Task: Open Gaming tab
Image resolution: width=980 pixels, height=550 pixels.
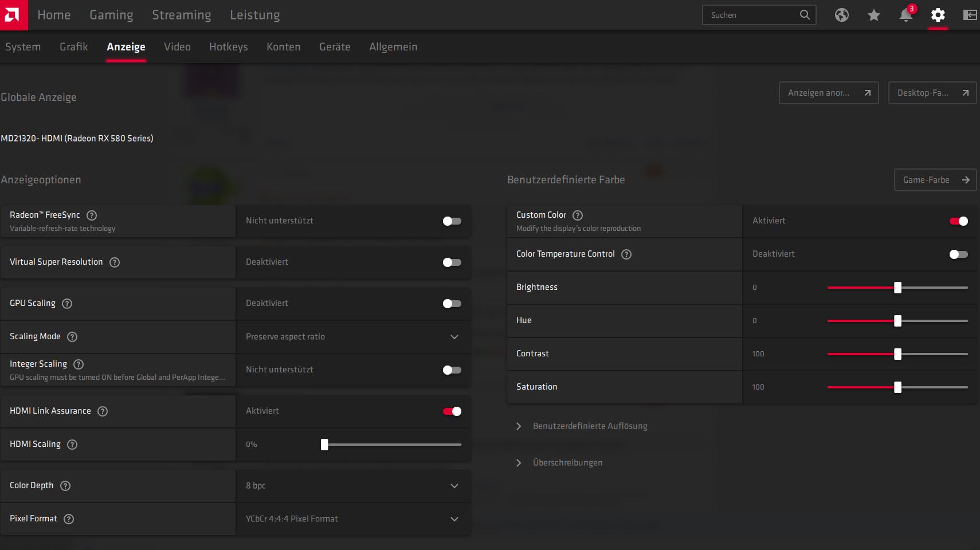Action: [x=111, y=15]
